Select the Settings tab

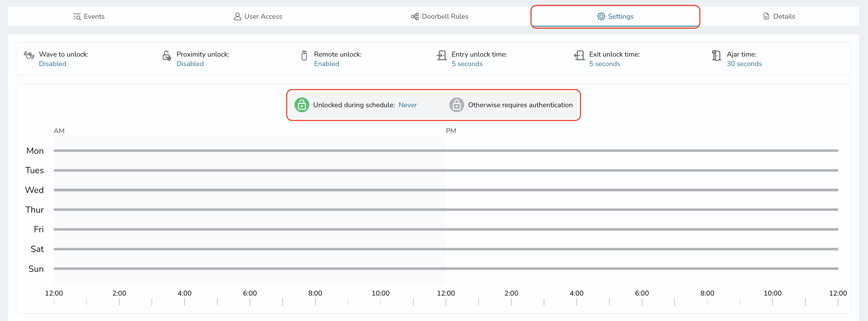(x=615, y=16)
